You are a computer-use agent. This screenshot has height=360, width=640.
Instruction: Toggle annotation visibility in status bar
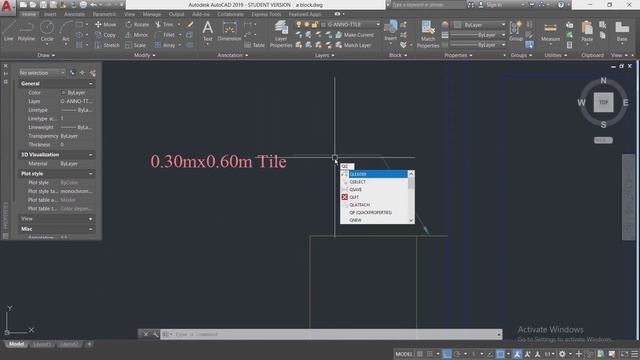(x=517, y=354)
